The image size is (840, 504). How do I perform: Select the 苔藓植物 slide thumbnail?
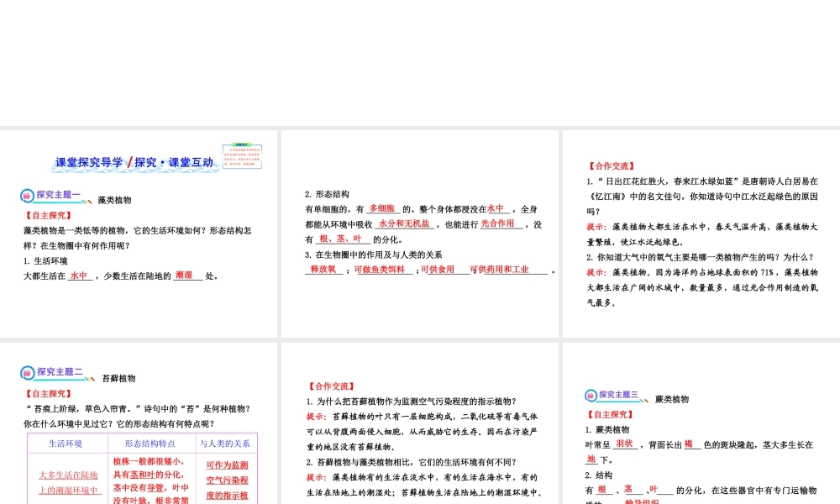click(x=139, y=424)
